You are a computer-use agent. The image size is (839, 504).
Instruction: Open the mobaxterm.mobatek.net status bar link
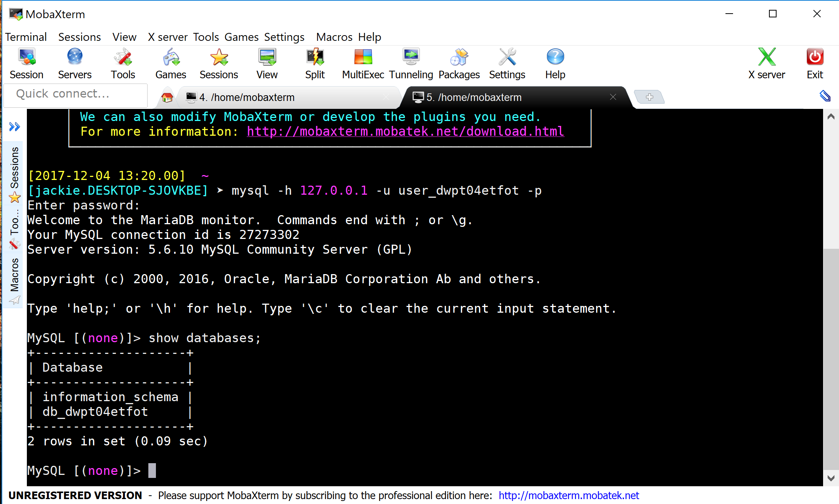point(569,495)
